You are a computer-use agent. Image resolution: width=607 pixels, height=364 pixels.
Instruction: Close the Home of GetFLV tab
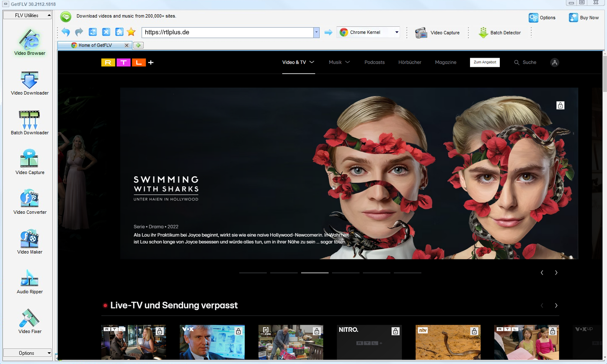pyautogui.click(x=127, y=45)
